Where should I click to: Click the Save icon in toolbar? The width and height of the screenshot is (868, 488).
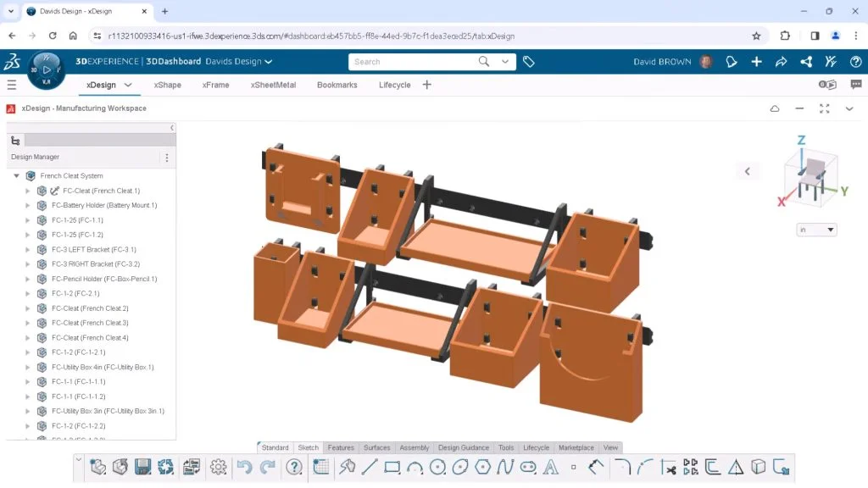(143, 467)
